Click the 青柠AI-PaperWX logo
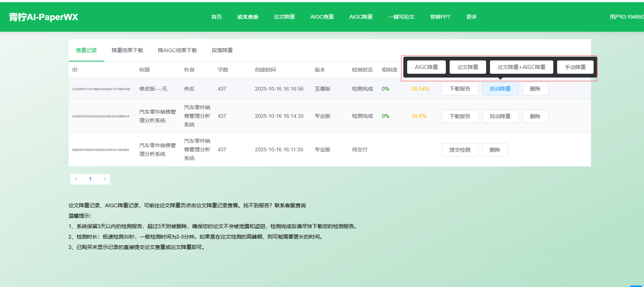644x287 pixels. (x=43, y=17)
